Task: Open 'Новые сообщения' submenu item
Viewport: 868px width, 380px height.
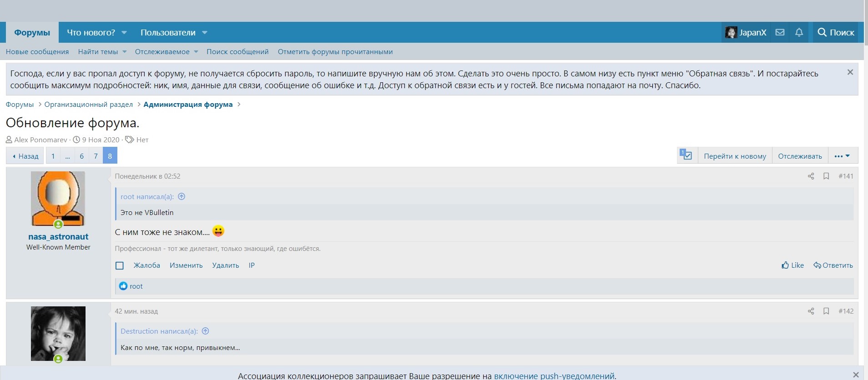Action: [37, 52]
